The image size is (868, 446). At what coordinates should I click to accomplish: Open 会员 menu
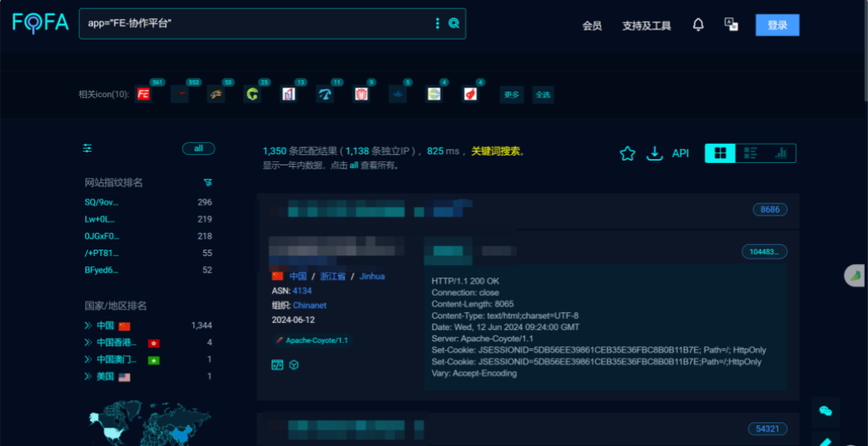coord(592,25)
